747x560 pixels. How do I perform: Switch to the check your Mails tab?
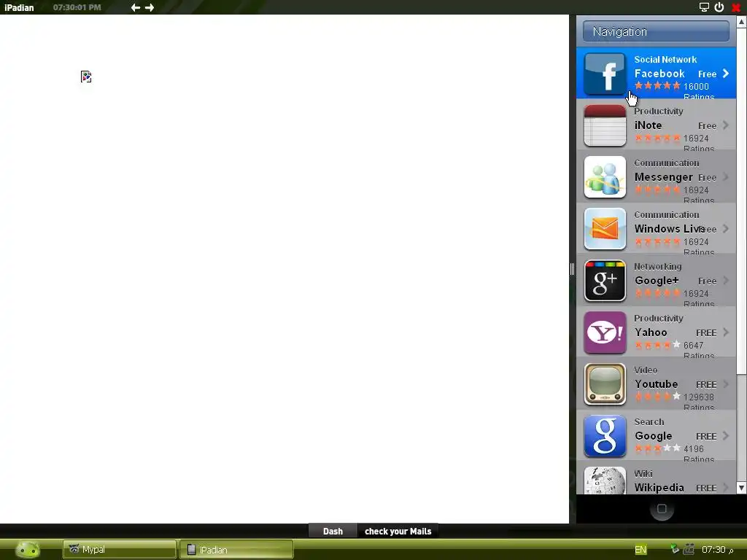tap(398, 531)
